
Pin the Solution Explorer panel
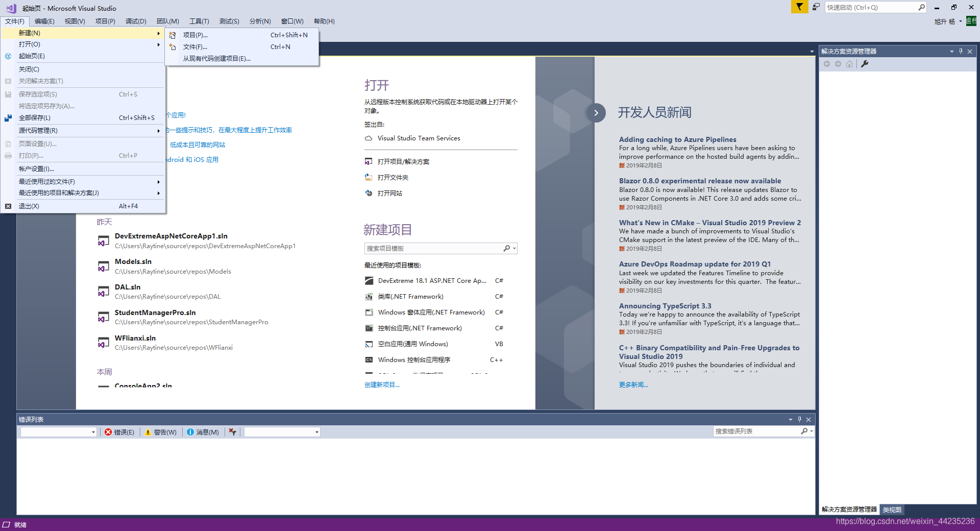961,51
